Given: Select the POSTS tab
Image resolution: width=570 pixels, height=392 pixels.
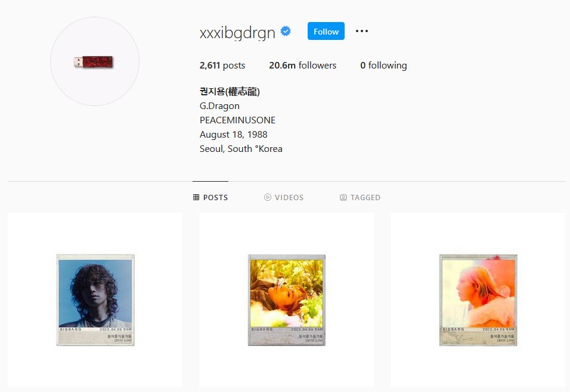Looking at the screenshot, I should pos(210,197).
